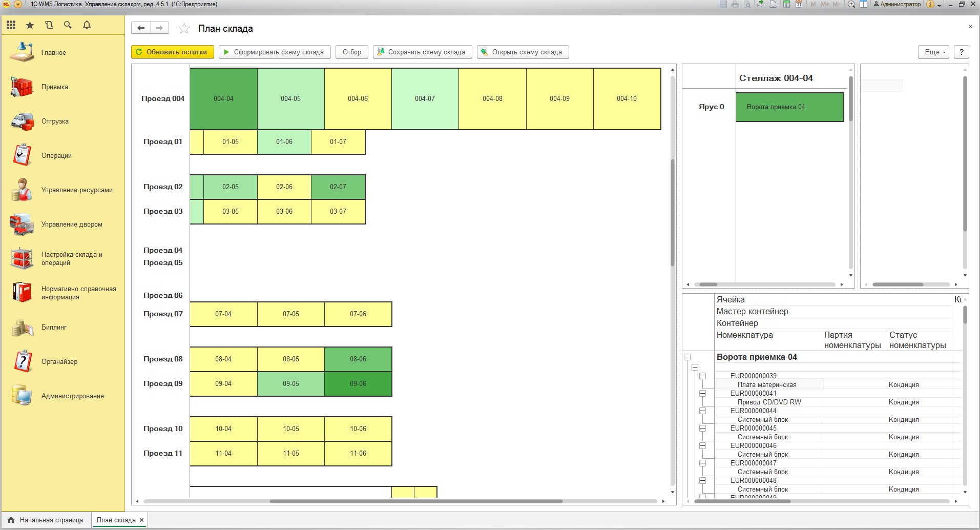Open the Еще dropdown menu
980x530 pixels.
933,52
